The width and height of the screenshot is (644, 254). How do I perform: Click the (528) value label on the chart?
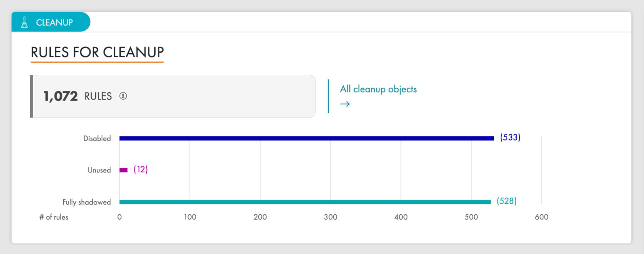coord(506,201)
